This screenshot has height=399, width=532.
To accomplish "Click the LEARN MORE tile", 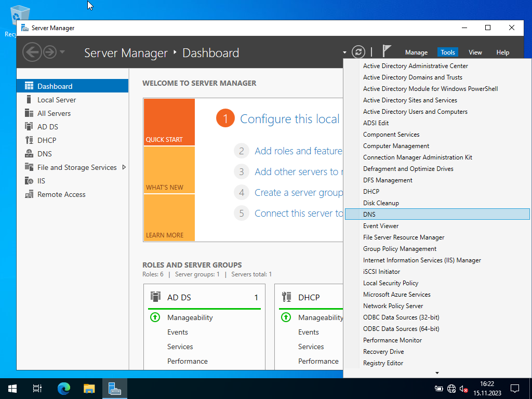I will [169, 218].
